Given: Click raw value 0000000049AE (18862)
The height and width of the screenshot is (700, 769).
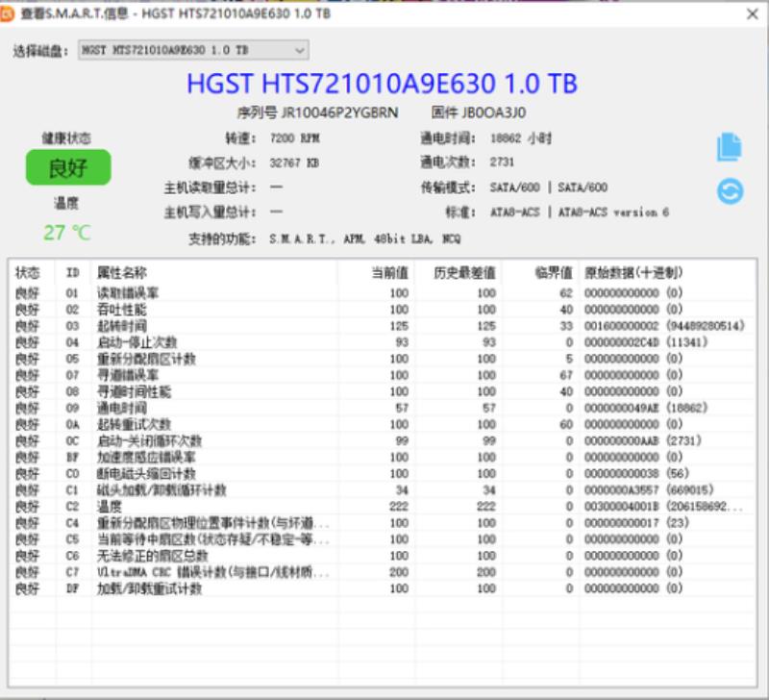Looking at the screenshot, I should click(x=646, y=408).
